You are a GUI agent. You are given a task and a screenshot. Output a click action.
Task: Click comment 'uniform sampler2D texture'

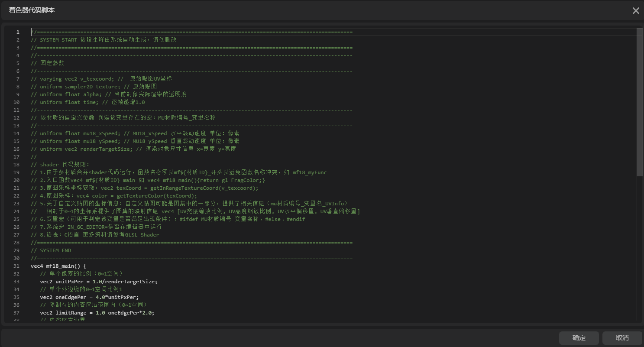click(x=94, y=87)
